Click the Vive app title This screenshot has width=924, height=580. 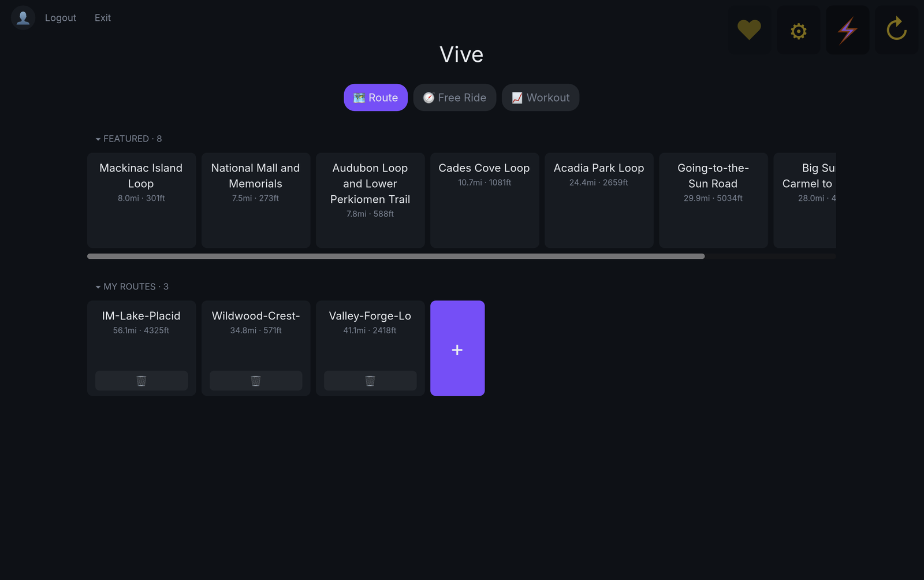tap(461, 54)
